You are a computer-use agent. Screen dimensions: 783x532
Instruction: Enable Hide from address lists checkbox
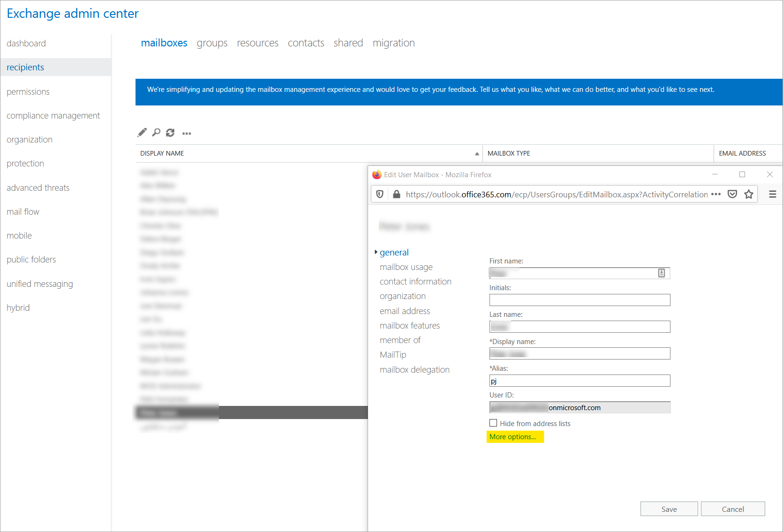coord(493,423)
